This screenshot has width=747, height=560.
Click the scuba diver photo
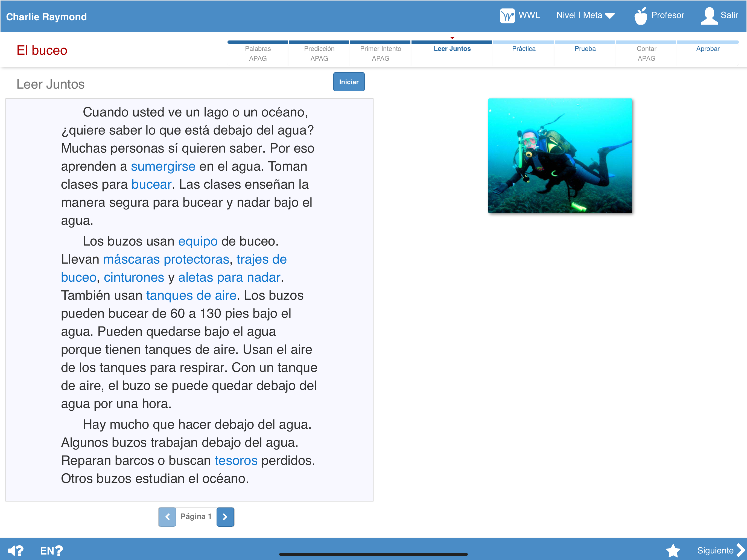pyautogui.click(x=560, y=156)
